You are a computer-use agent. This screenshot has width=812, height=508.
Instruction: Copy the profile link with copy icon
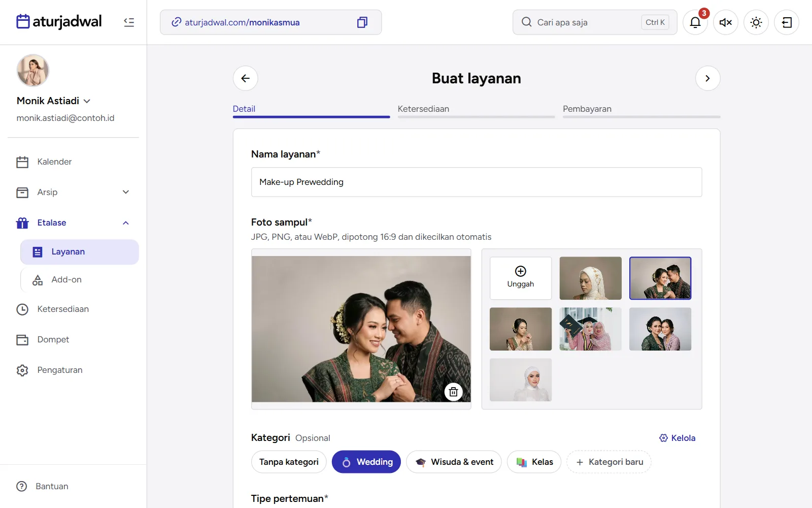click(362, 22)
